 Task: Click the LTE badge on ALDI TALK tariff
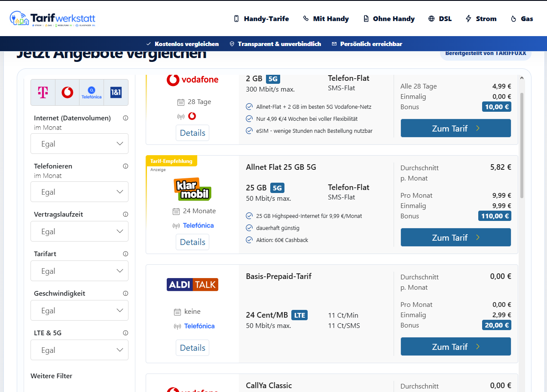coord(299,315)
